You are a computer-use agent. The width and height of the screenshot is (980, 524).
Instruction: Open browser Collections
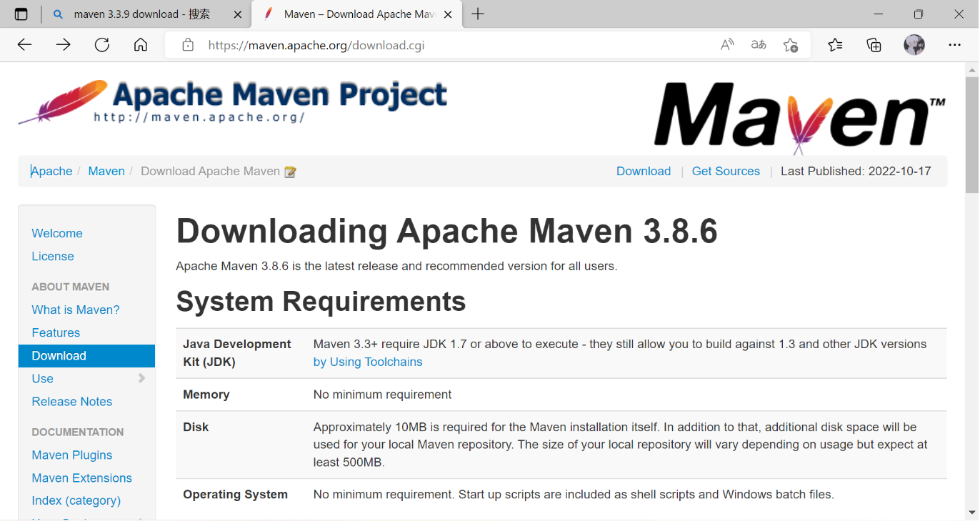(x=874, y=45)
